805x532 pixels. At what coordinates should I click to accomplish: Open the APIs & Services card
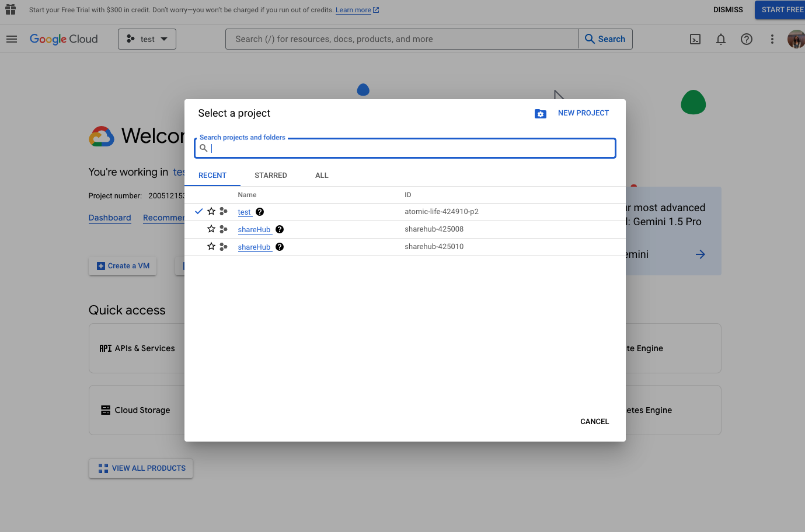click(137, 348)
